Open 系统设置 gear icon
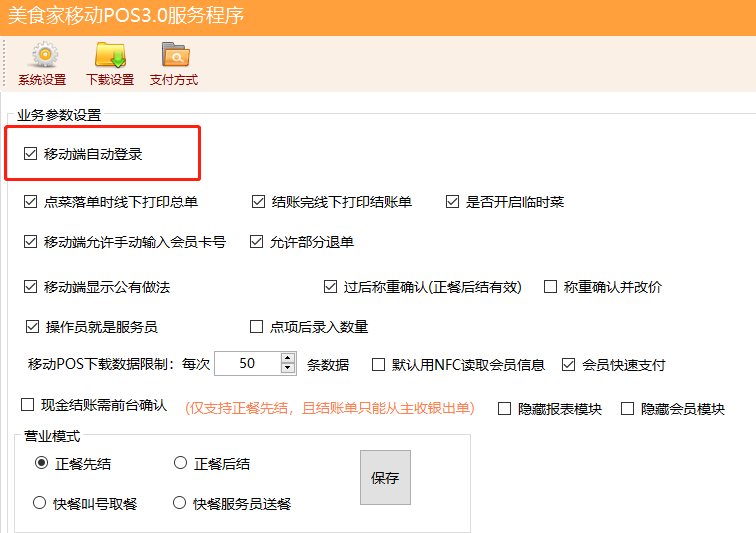 42,58
